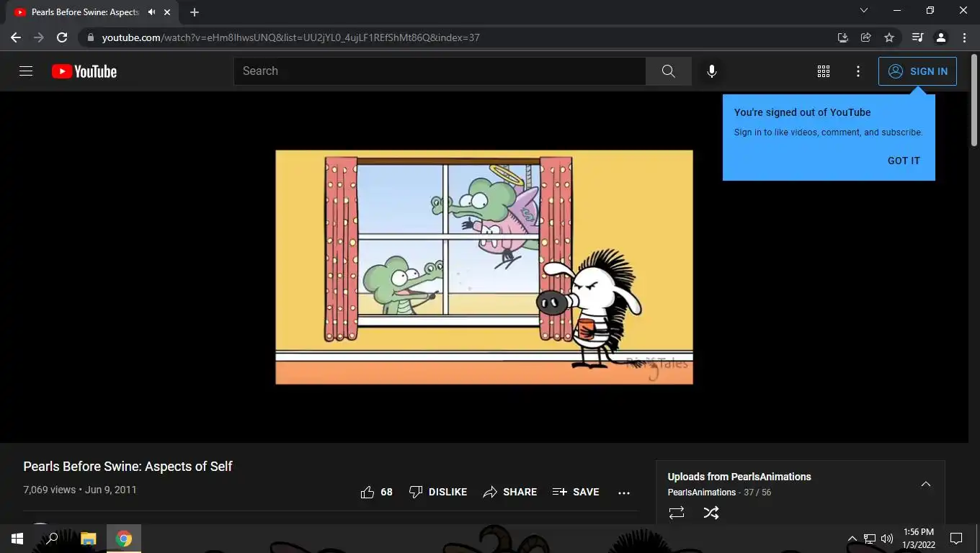The image size is (980, 553).
Task: Click the 7,069 views date text
Action: click(80, 490)
